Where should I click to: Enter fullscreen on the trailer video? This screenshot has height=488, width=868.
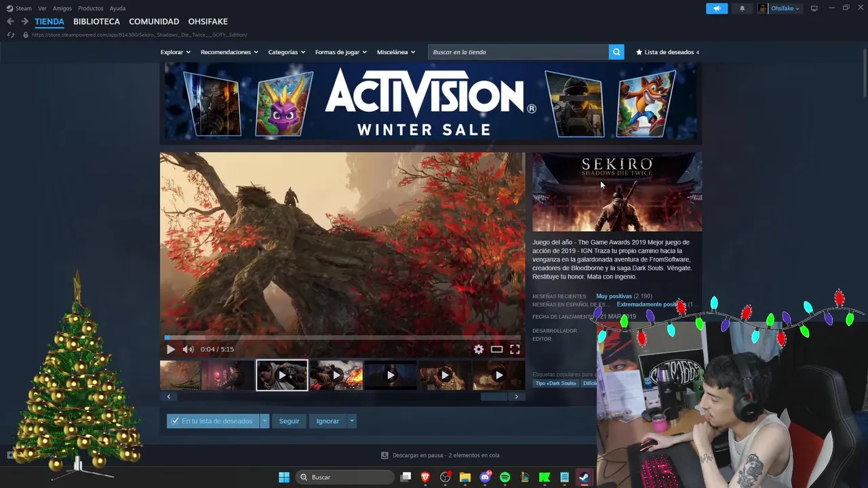[x=515, y=349]
